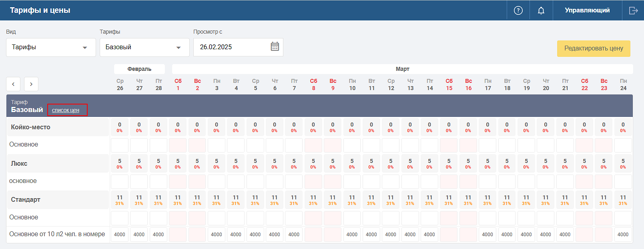Screen dimensions: 644x249
Task: Click the 4000 price cell for March 10
Action: [x=352, y=235]
